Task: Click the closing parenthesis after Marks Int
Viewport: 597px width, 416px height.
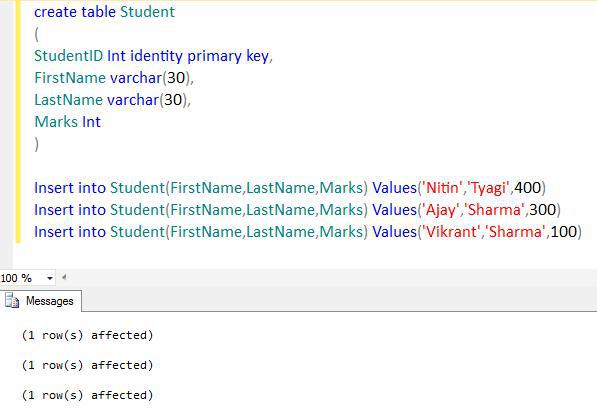Action: [x=37, y=144]
